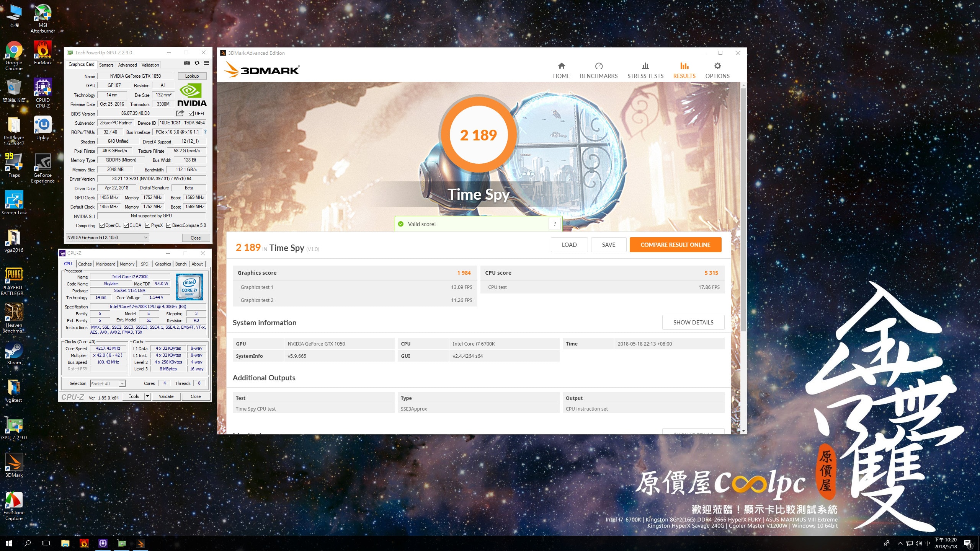
Task: Open the GPU-Z hamburger menu icon
Action: [x=206, y=63]
